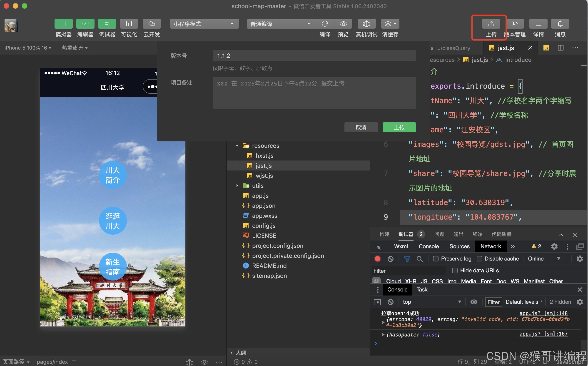Tick Hide data URLs checkbox
The width and height of the screenshot is (588, 366).
tap(454, 270)
